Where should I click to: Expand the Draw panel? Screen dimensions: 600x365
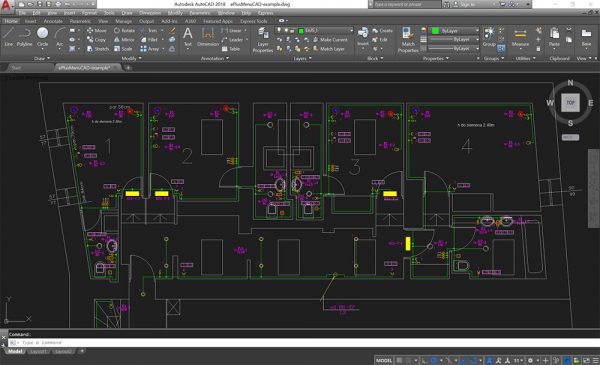click(42, 59)
